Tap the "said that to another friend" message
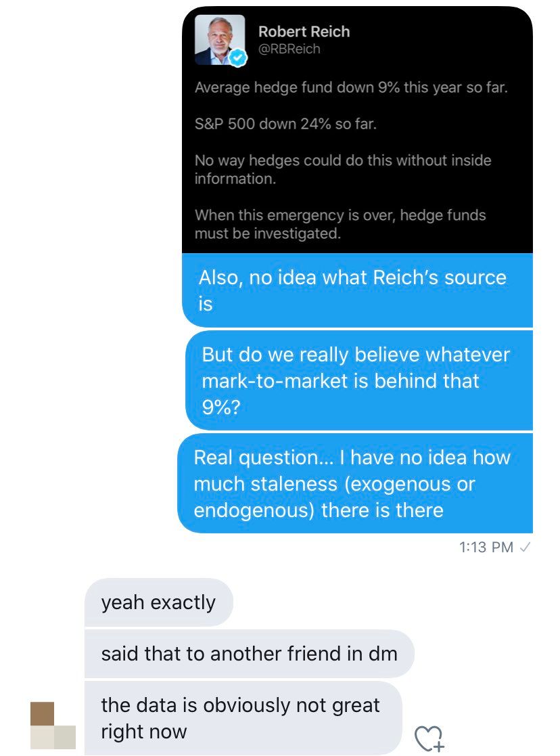Screen dimensions: 560x756 click(x=249, y=654)
